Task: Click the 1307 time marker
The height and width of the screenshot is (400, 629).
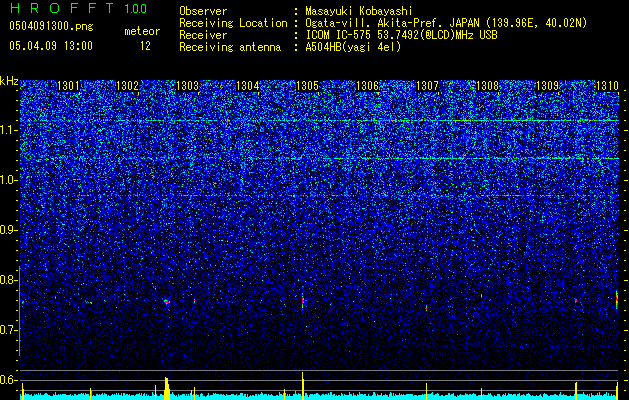Action: pyautogui.click(x=428, y=86)
